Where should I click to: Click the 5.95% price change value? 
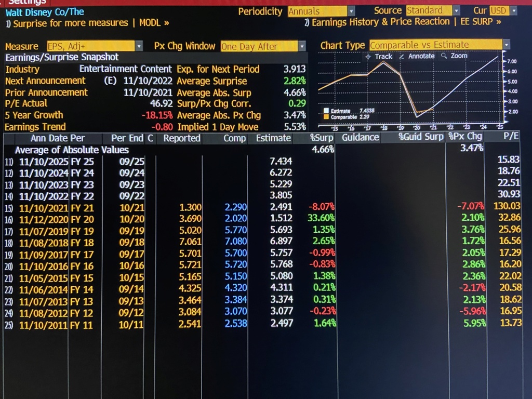tap(475, 323)
